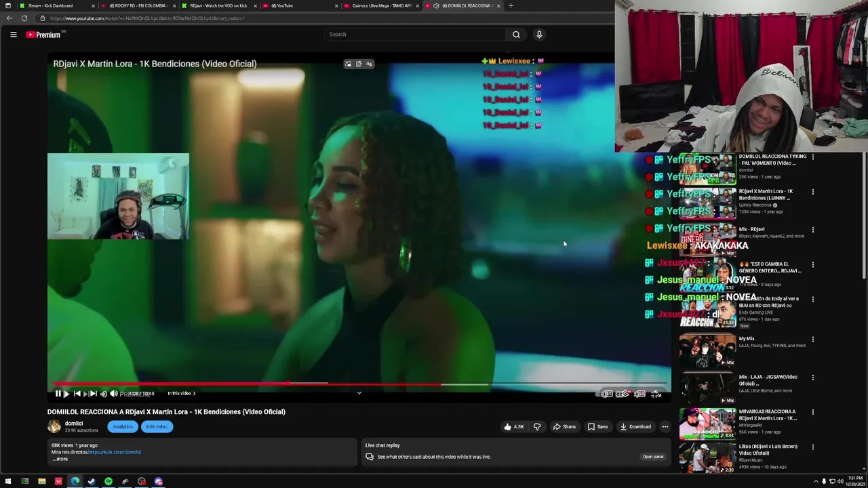This screenshot has height=488, width=868.
Task: Toggle fullscreen in the player
Action: pos(656,394)
